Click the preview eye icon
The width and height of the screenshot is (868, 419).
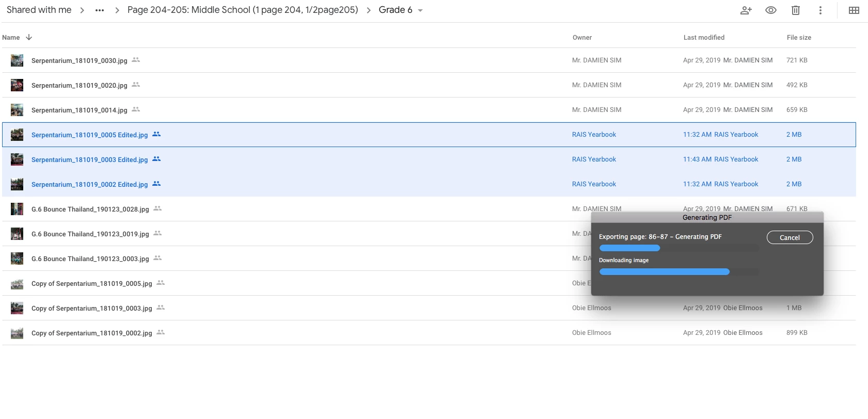(x=771, y=10)
